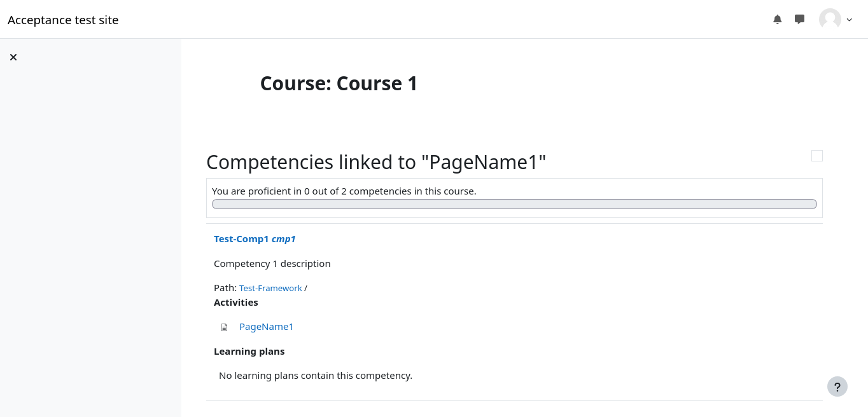
Task: Tick the empty square box beside Competencies heading
Action: point(816,156)
